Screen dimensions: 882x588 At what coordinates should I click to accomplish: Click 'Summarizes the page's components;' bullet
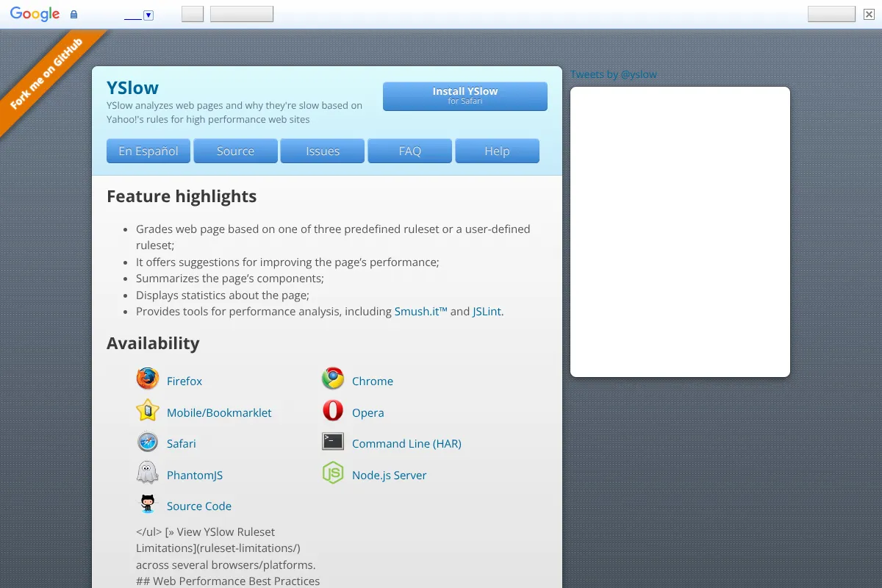click(x=230, y=279)
